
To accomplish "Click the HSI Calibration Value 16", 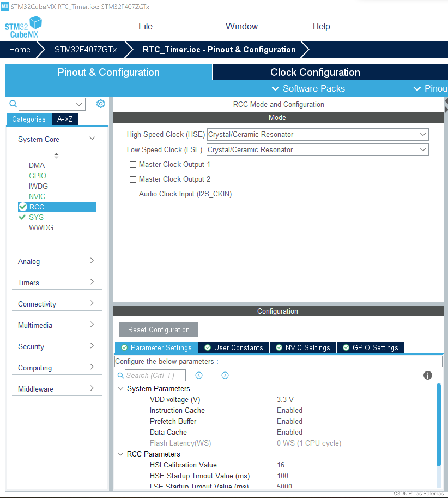I will 281,465.
